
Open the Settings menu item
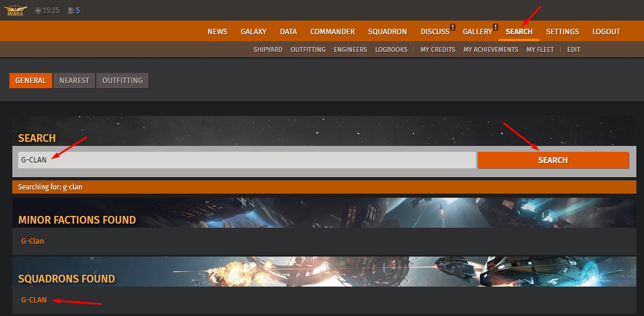tap(562, 32)
